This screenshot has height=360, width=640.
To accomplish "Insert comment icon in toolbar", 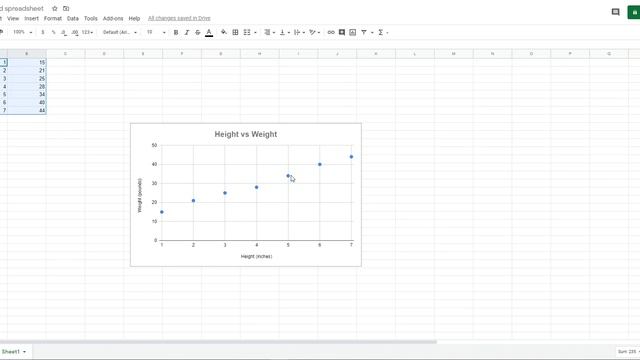I will (x=342, y=32).
